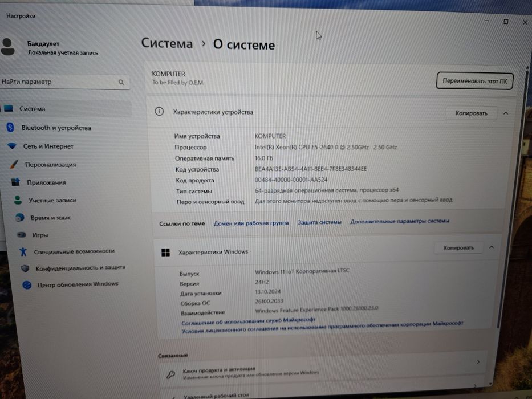The height and width of the screenshot is (399, 532).
Task: Click the key icon for product activation
Action: (170, 374)
